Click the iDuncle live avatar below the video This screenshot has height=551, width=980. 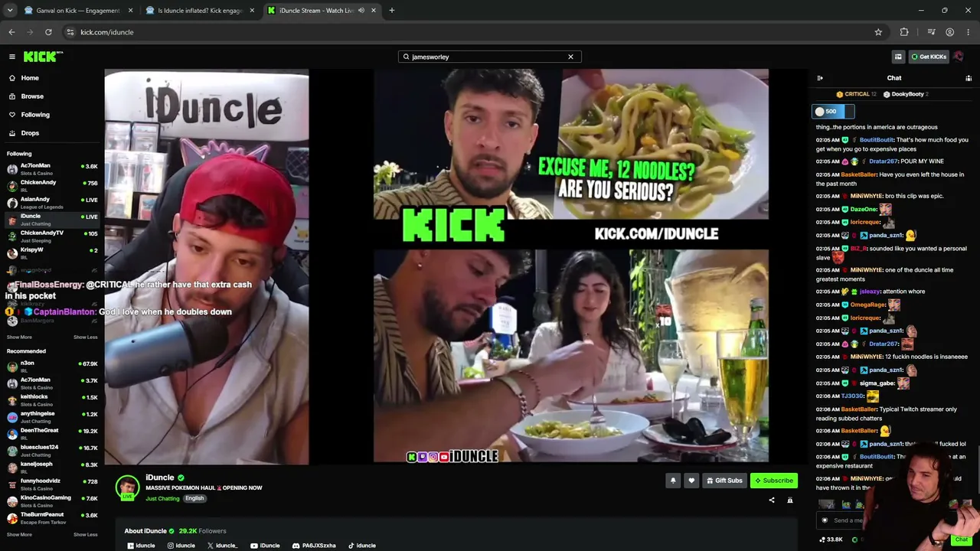click(x=127, y=487)
